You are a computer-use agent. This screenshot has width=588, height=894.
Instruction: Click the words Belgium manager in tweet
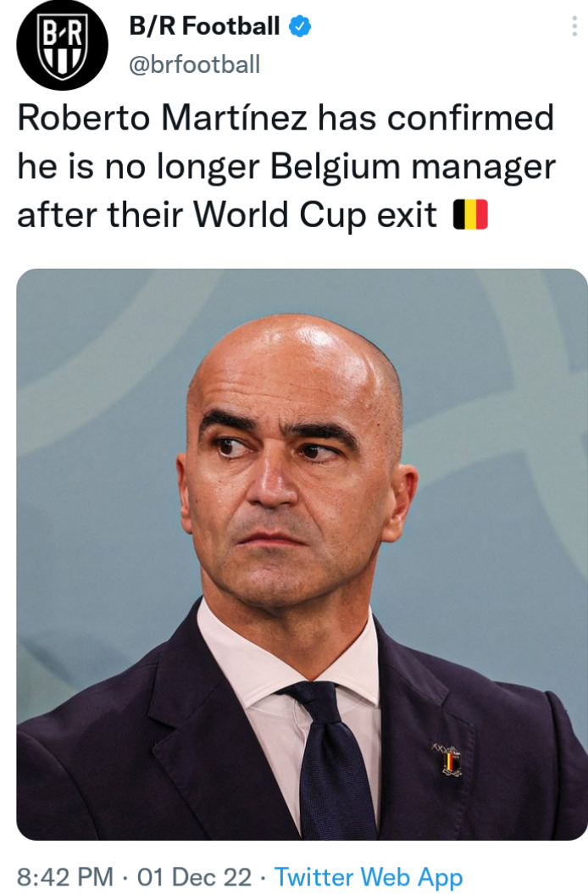pyautogui.click(x=413, y=167)
